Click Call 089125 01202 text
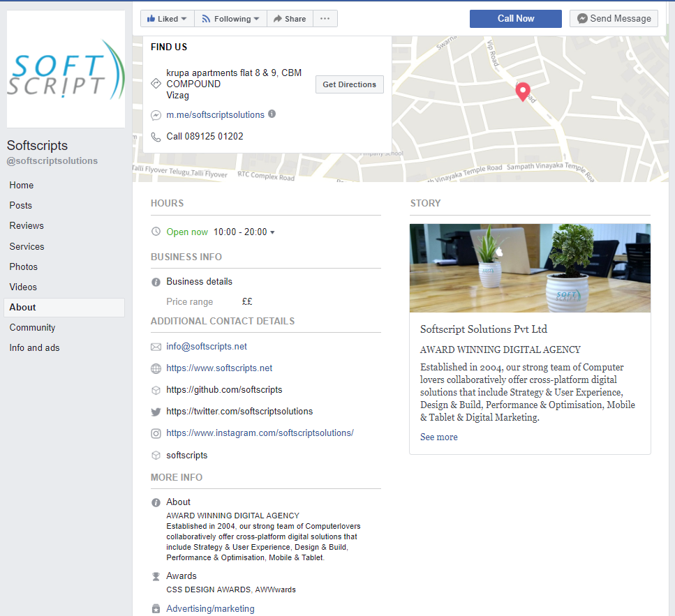This screenshot has width=675, height=616. click(205, 136)
